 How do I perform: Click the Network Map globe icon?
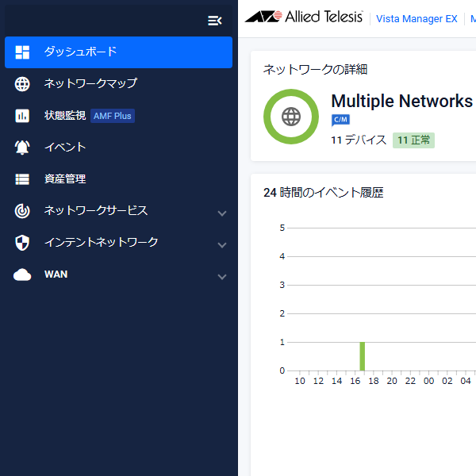pyautogui.click(x=22, y=84)
